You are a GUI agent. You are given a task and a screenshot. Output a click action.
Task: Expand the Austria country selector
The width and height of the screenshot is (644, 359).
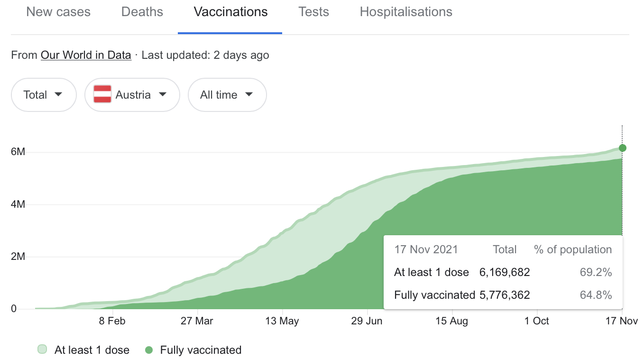point(132,95)
